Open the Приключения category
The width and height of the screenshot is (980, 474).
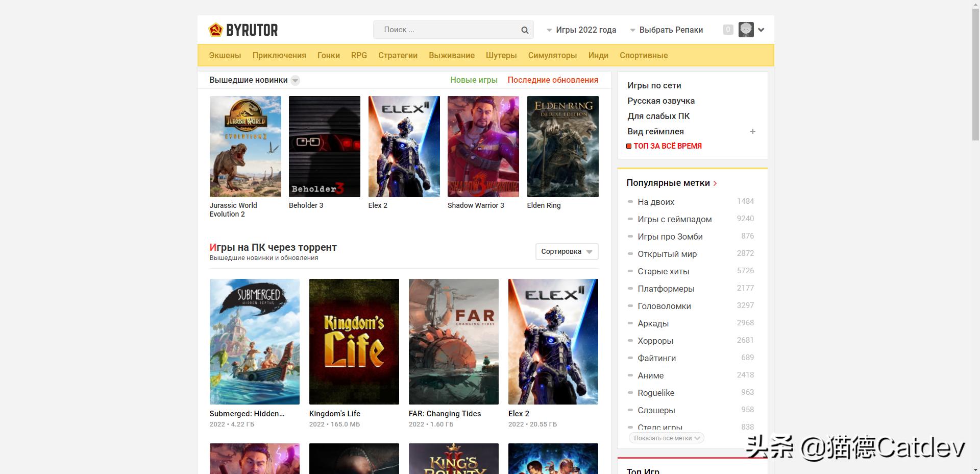click(x=279, y=55)
